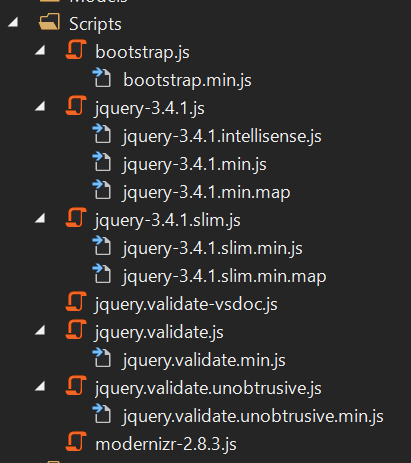Select jquery.validate.unobtrusive.js file name
This screenshot has height=463, width=411.
(208, 389)
